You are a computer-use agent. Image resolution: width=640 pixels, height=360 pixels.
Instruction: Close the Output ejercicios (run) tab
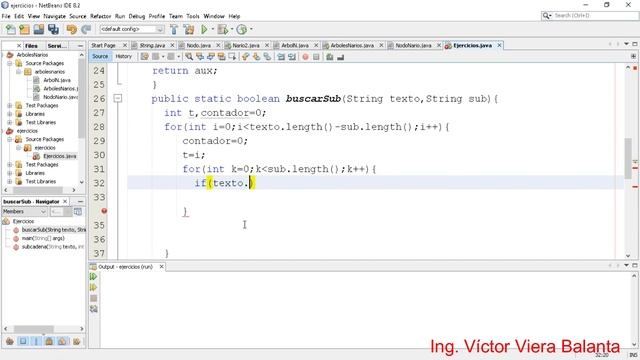click(161, 267)
